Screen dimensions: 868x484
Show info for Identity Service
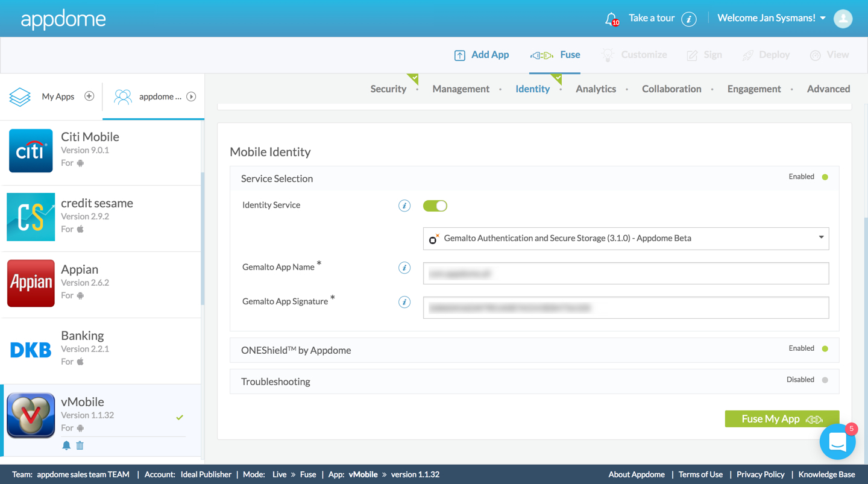pyautogui.click(x=404, y=206)
